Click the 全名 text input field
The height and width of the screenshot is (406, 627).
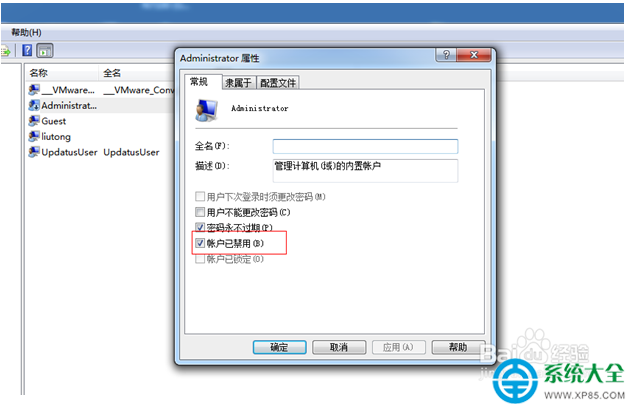tap(365, 146)
